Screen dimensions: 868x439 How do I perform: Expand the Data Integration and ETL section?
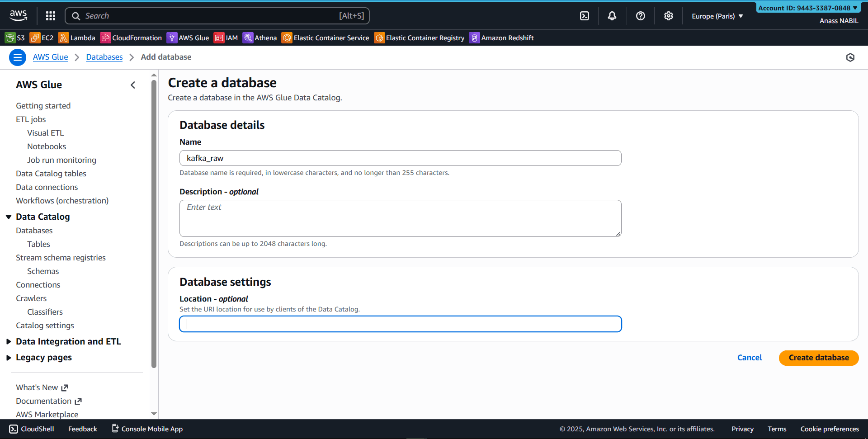coord(68,341)
